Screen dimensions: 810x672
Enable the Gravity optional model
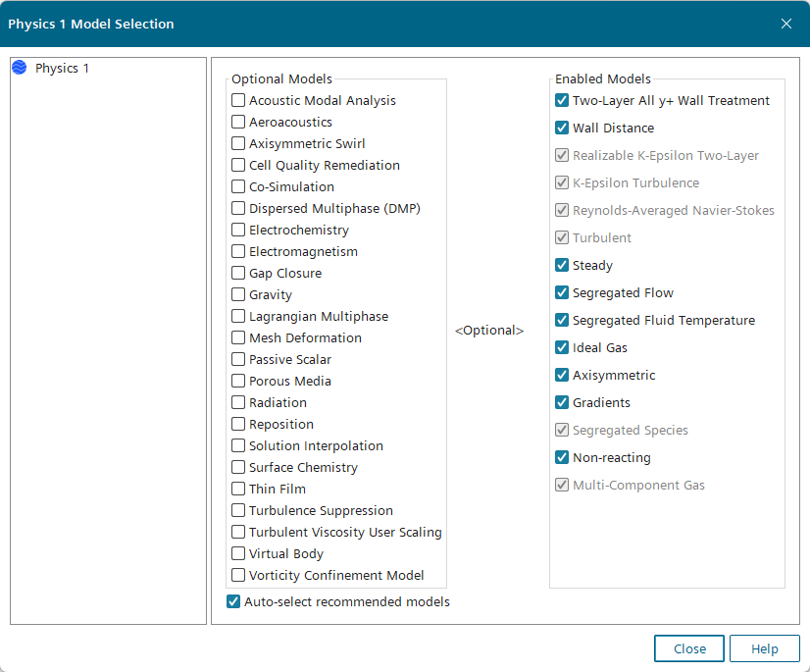(x=238, y=294)
